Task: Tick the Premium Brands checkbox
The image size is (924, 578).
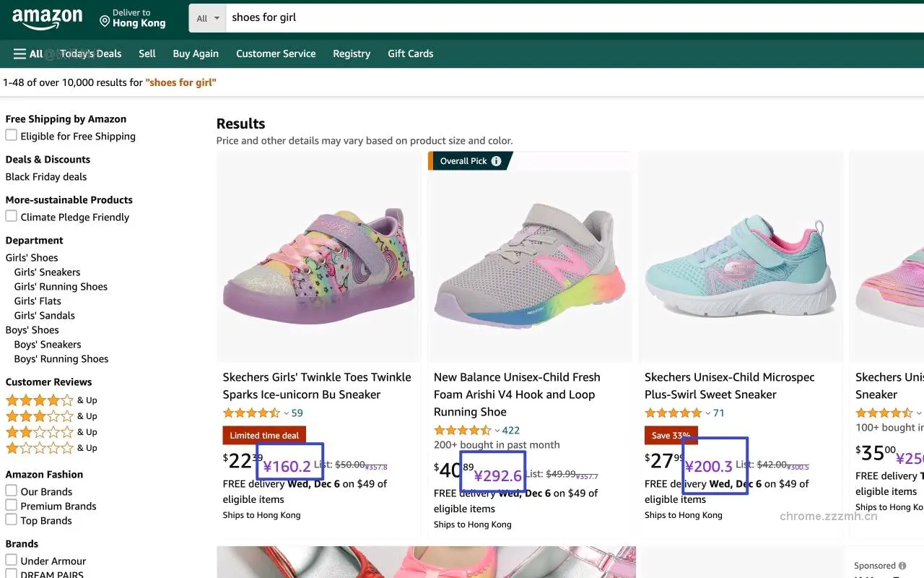Action: click(x=12, y=506)
